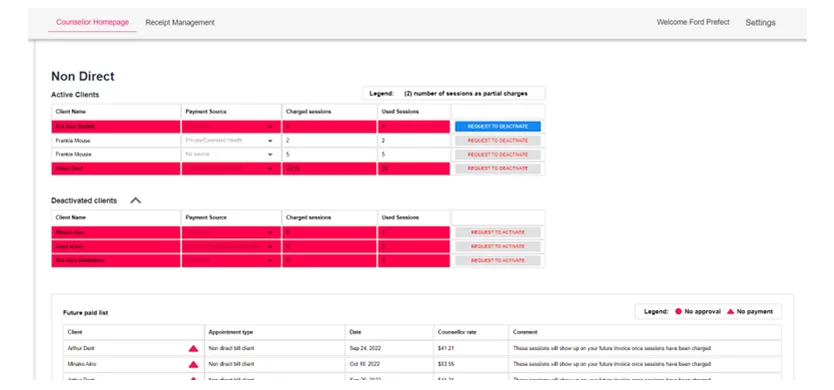The image size is (834, 390).
Task: Open the Counsellor Homepage tab
Action: (93, 22)
